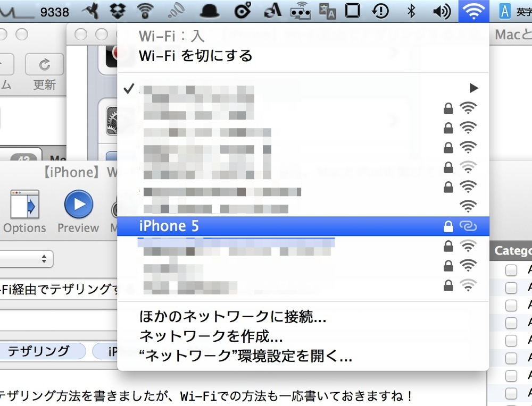Open the Bluetooth menu bar icon

click(x=411, y=11)
